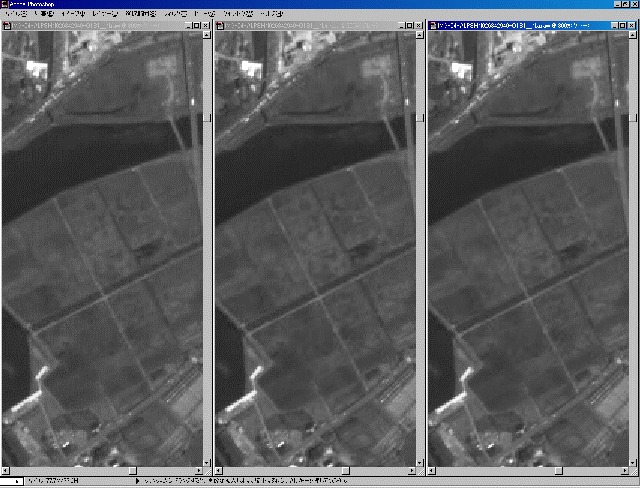Open the status bar info options triangle
640x488 pixels.
138,481
